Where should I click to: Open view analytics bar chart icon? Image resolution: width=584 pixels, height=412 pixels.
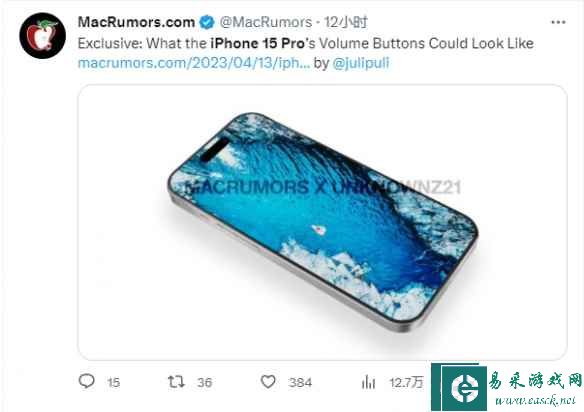(x=368, y=382)
